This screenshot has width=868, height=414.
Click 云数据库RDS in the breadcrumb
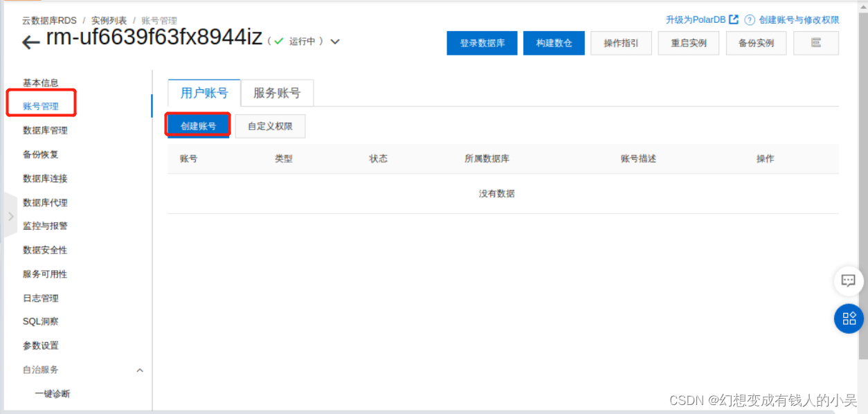[x=49, y=21]
